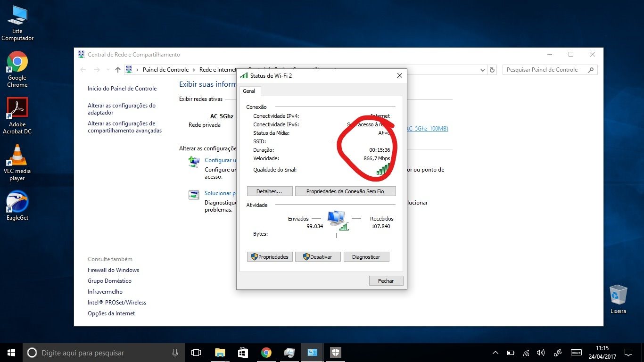Click the Configurar network setup icon

(194, 162)
